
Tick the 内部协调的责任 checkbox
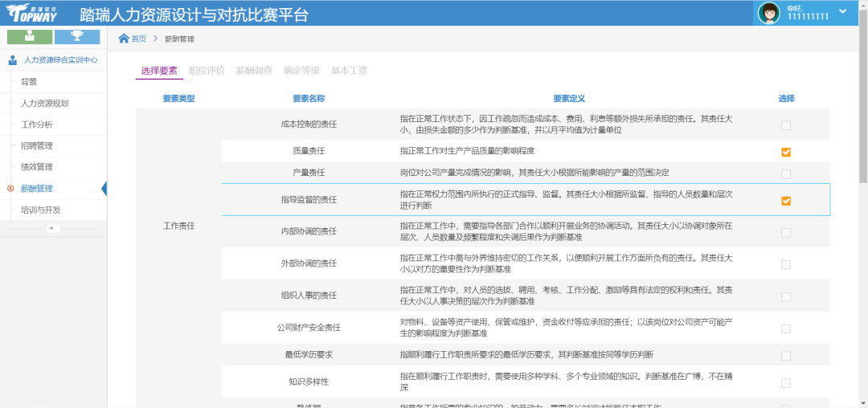point(786,232)
